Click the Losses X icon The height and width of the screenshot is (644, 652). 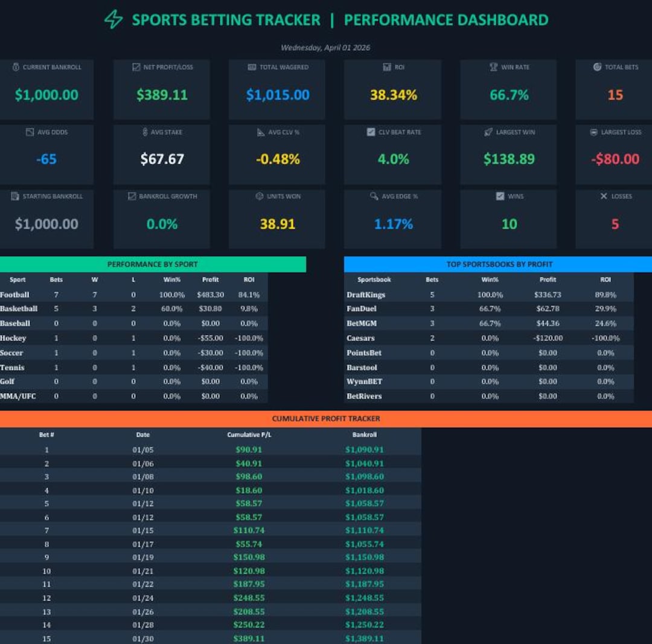point(604,196)
